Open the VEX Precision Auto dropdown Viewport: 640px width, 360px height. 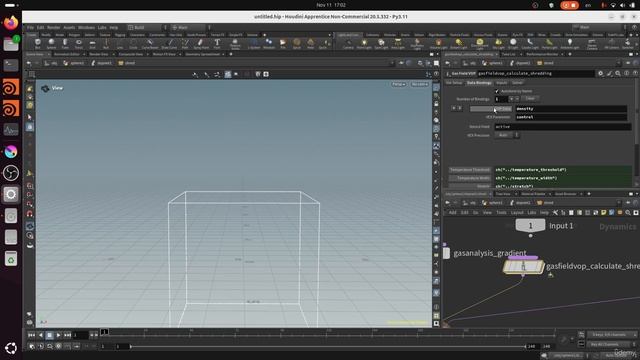pos(507,135)
